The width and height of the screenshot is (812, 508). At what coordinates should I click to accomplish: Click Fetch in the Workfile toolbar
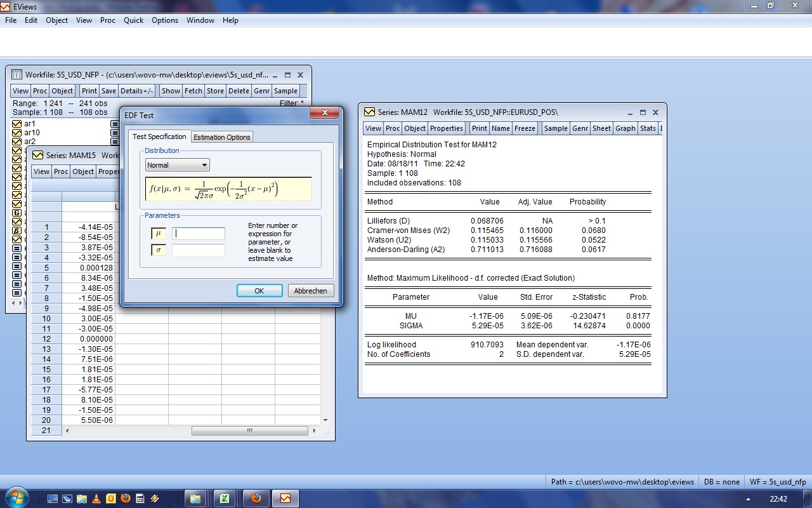[x=193, y=91]
